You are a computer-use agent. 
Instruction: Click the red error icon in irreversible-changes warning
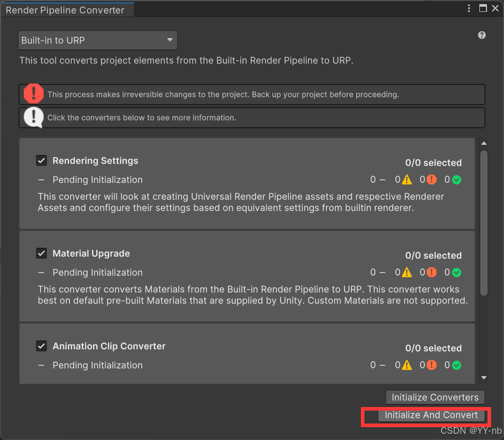pyautogui.click(x=33, y=94)
